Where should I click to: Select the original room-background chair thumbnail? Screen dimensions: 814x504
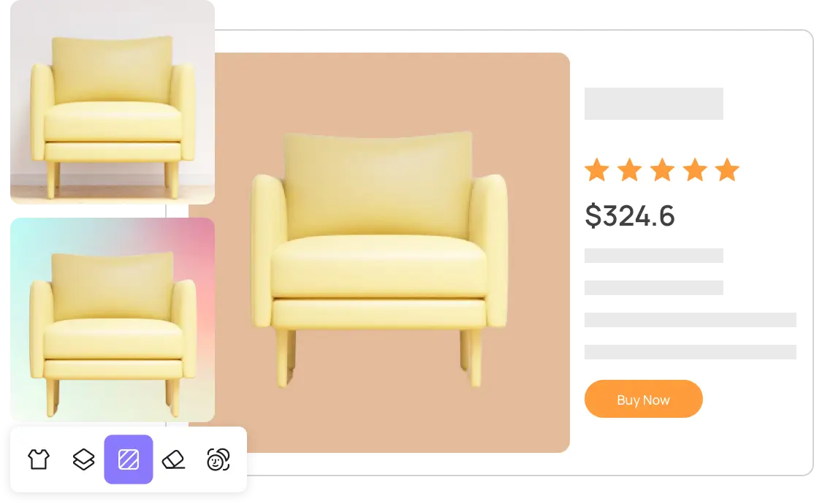[113, 102]
